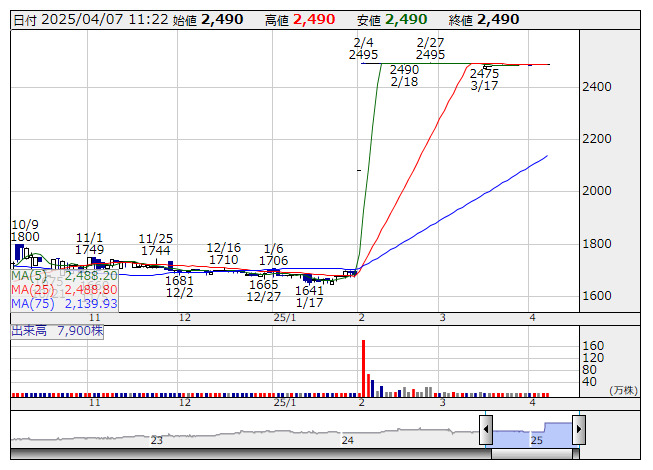Click the 11/1 1749 annotation
Image resolution: width=653 pixels, height=470 pixels.
(x=90, y=244)
